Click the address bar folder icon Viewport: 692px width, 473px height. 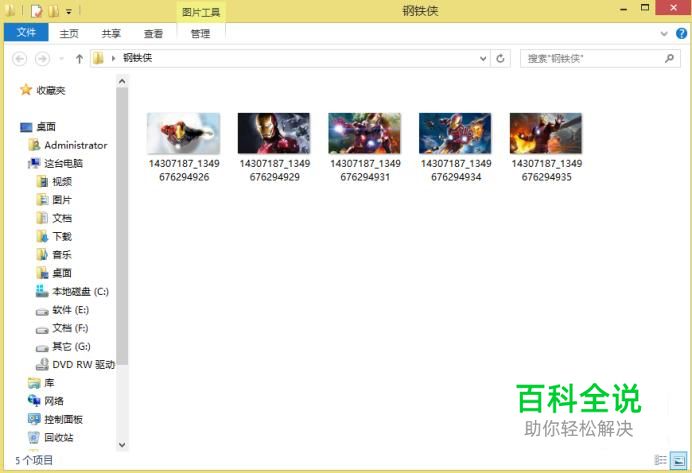point(98,58)
